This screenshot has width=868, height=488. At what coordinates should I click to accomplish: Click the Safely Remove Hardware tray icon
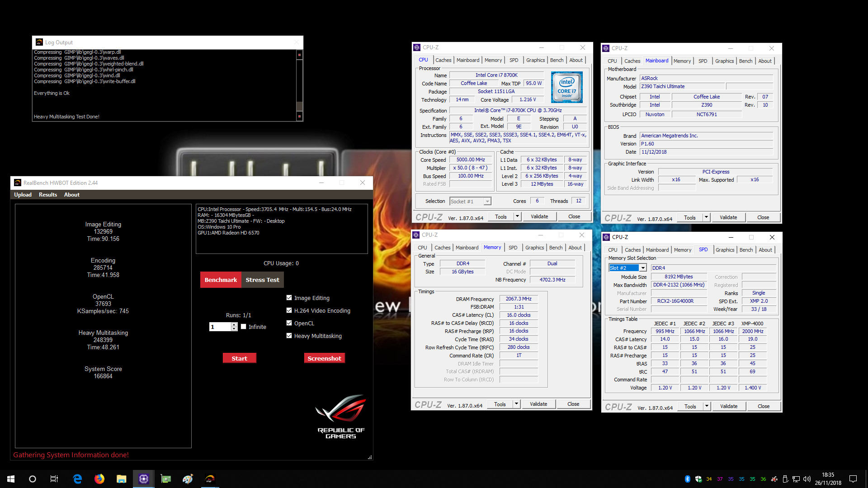[x=785, y=479]
